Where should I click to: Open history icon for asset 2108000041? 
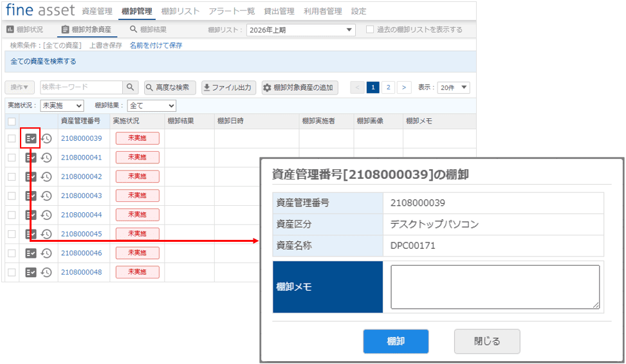coord(47,158)
